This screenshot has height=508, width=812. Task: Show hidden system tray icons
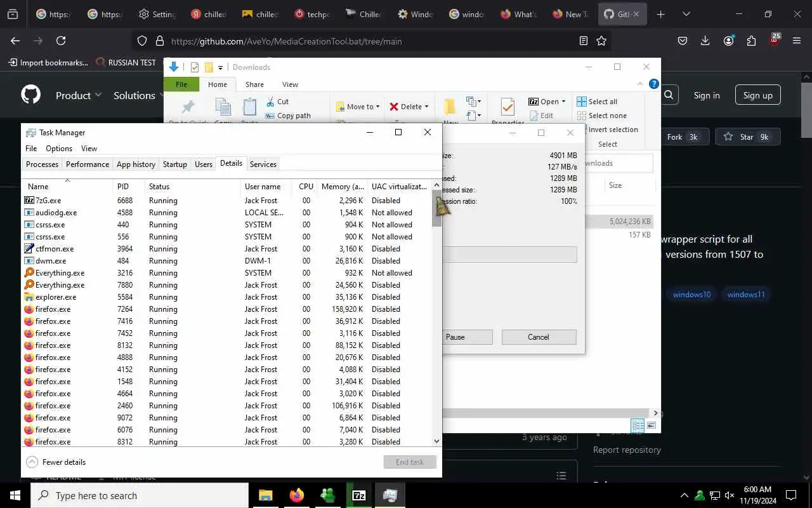684,495
